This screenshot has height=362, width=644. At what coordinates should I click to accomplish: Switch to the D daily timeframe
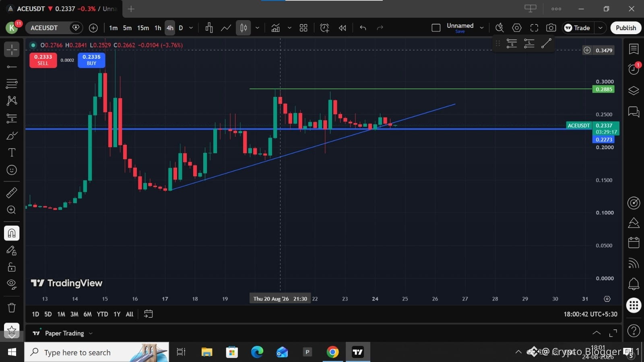(x=181, y=28)
